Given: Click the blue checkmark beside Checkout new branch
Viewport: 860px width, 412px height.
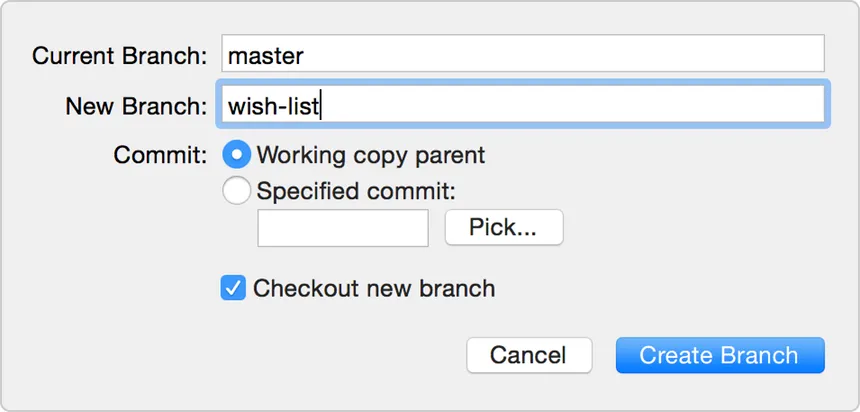Looking at the screenshot, I should (233, 289).
